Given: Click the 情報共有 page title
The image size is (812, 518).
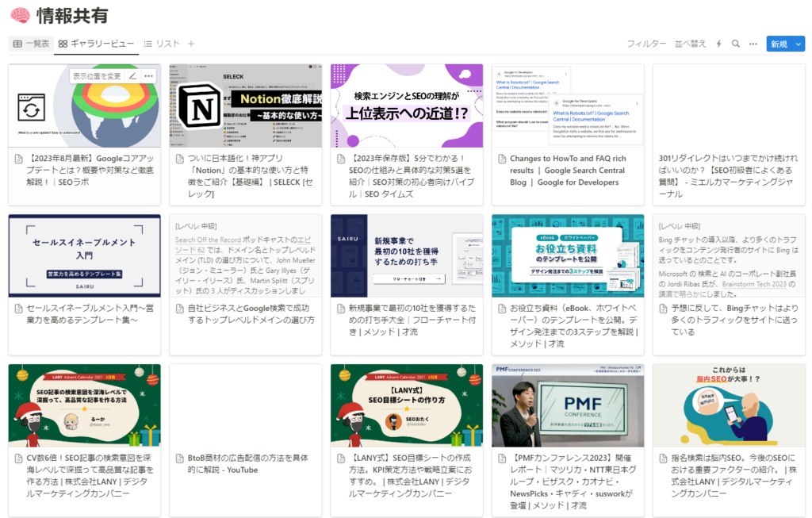Looking at the screenshot, I should coord(72,16).
